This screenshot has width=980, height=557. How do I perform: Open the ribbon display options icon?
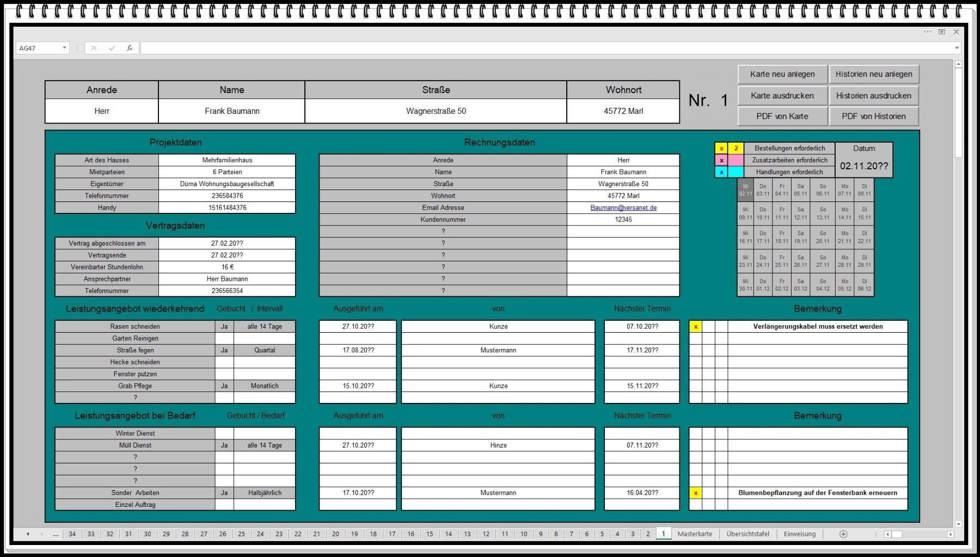point(942,32)
